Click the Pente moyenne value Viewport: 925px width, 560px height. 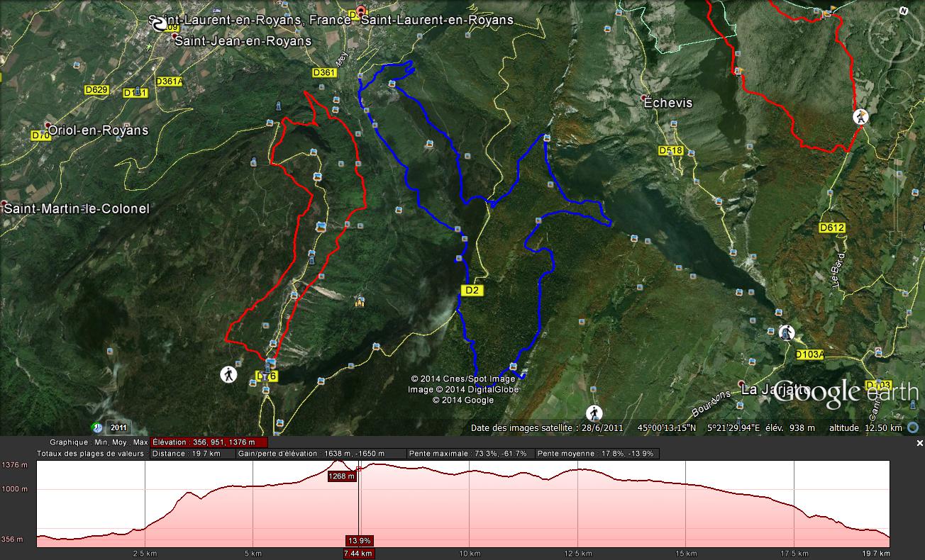click(597, 454)
